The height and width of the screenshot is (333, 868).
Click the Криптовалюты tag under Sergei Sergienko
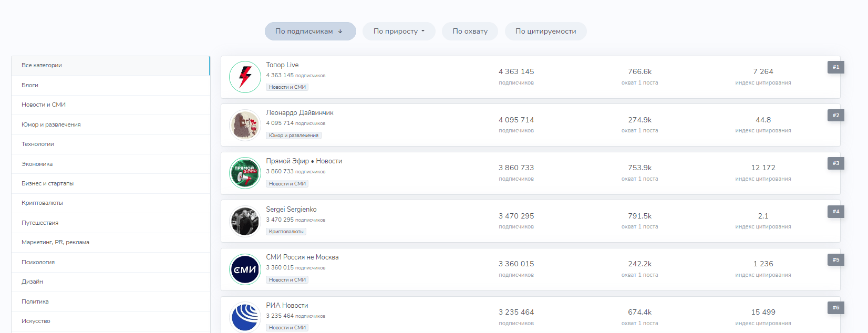[x=286, y=232]
